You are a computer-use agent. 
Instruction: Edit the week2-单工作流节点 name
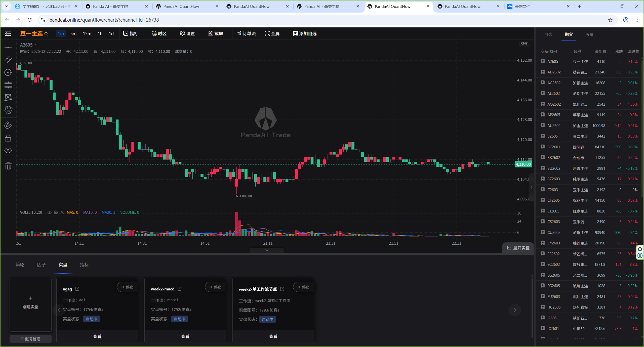click(282, 289)
